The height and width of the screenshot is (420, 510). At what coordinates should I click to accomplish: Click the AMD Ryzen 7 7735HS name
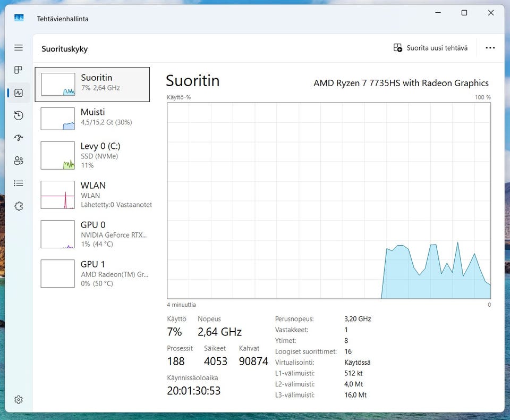pos(401,83)
